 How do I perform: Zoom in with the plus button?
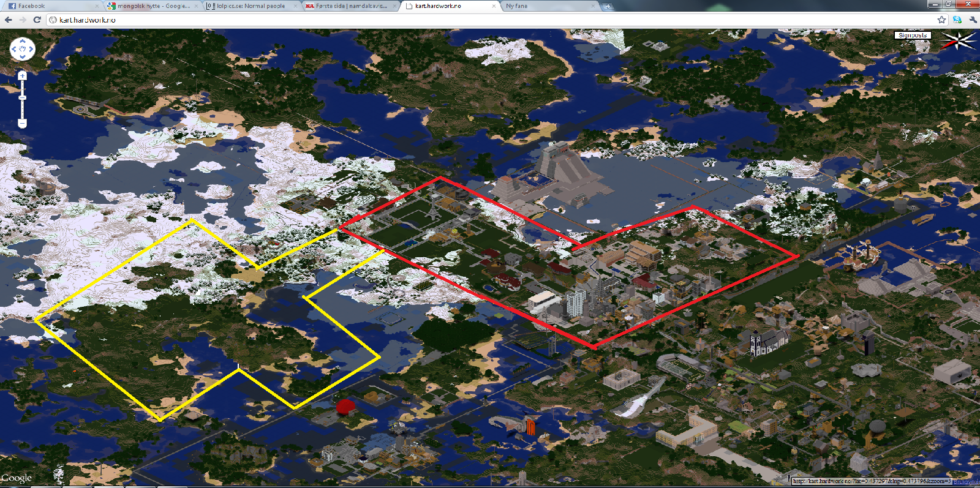pyautogui.click(x=23, y=76)
